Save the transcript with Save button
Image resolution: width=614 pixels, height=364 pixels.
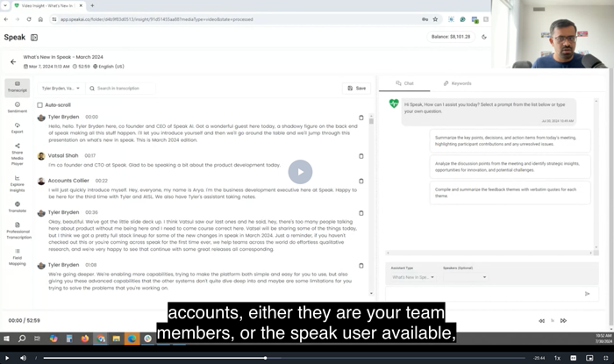(356, 89)
